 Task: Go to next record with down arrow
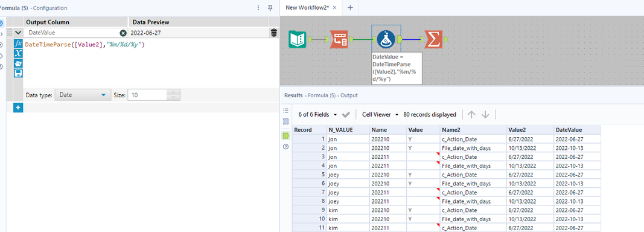(485, 114)
